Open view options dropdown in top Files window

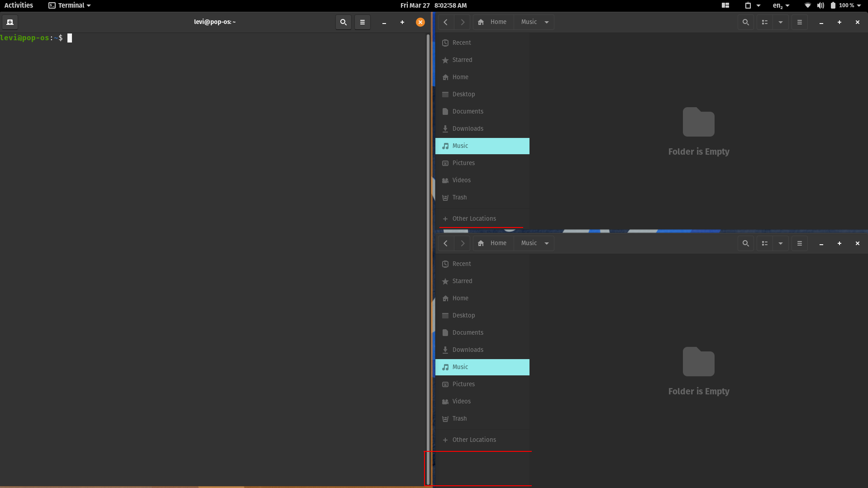tap(781, 22)
